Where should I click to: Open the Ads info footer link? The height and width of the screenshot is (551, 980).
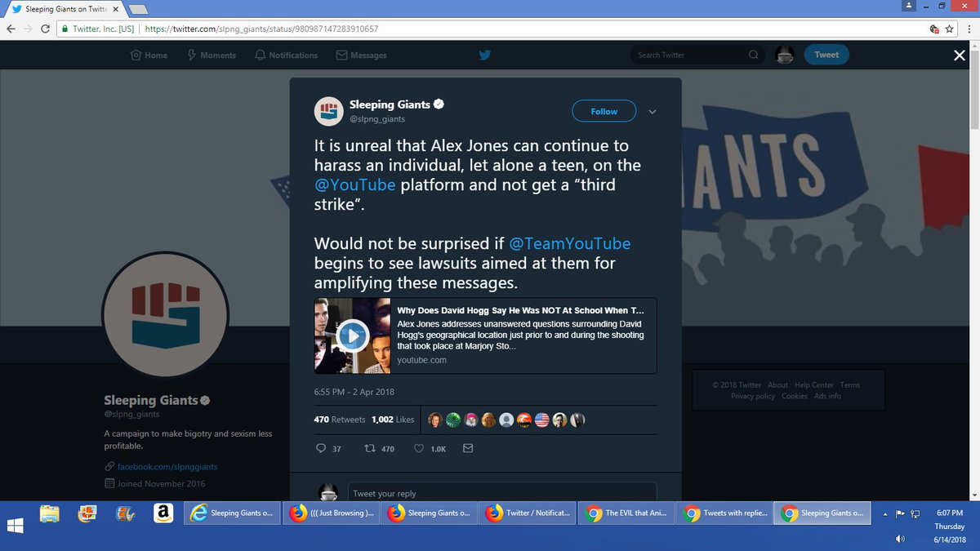pyautogui.click(x=827, y=396)
